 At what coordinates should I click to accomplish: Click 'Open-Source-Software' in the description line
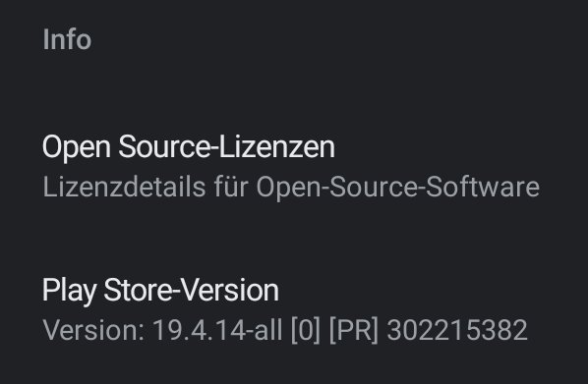point(398,187)
